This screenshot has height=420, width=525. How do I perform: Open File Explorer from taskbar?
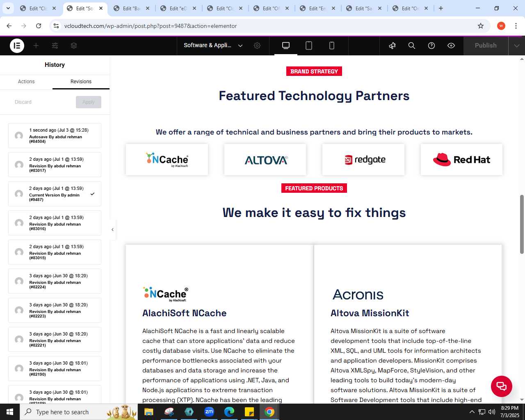[x=149, y=412]
